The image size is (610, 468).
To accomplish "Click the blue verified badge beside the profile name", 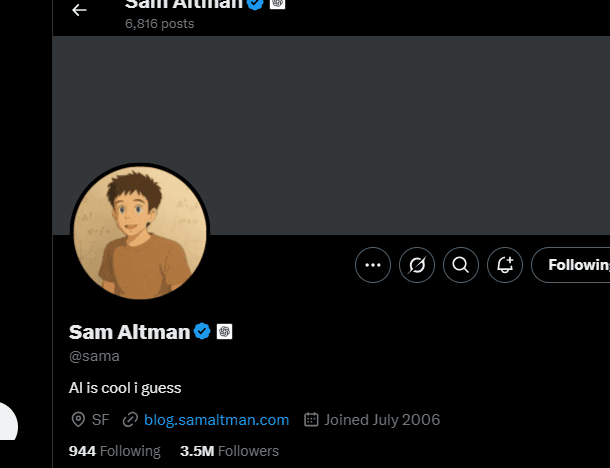I will (x=202, y=331).
